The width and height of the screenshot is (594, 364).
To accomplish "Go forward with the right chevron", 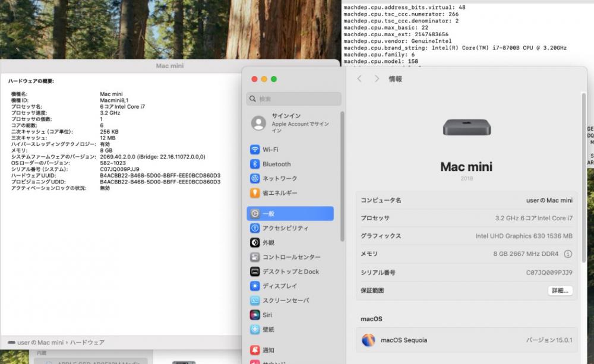I will click(377, 79).
